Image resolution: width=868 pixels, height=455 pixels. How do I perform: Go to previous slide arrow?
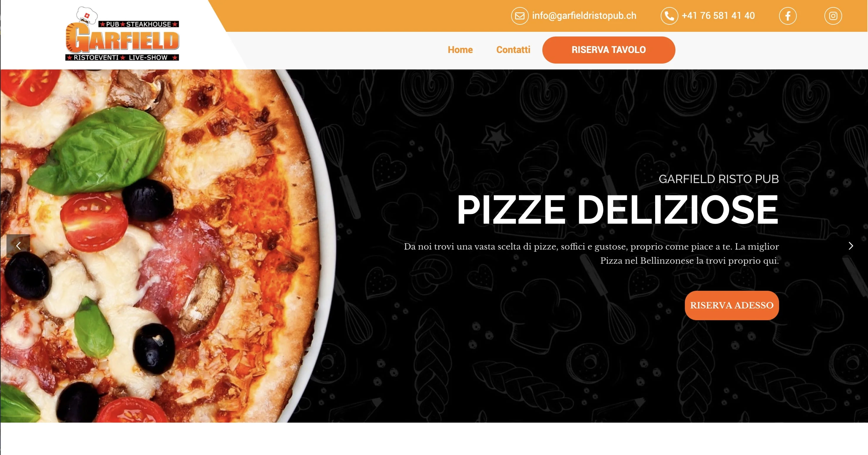click(18, 246)
